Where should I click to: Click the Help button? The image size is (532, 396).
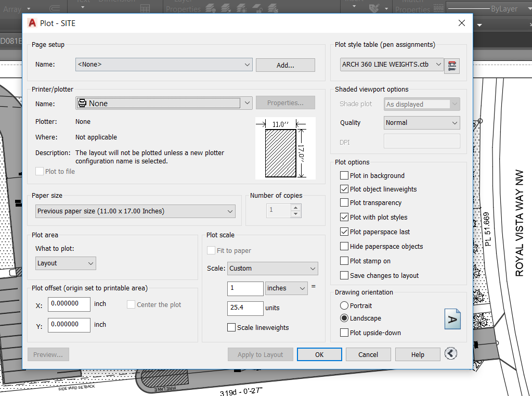point(418,354)
